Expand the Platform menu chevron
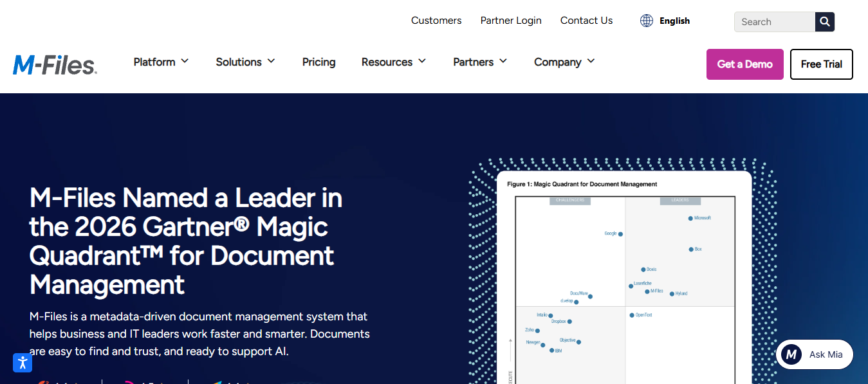The image size is (868, 384). (185, 61)
